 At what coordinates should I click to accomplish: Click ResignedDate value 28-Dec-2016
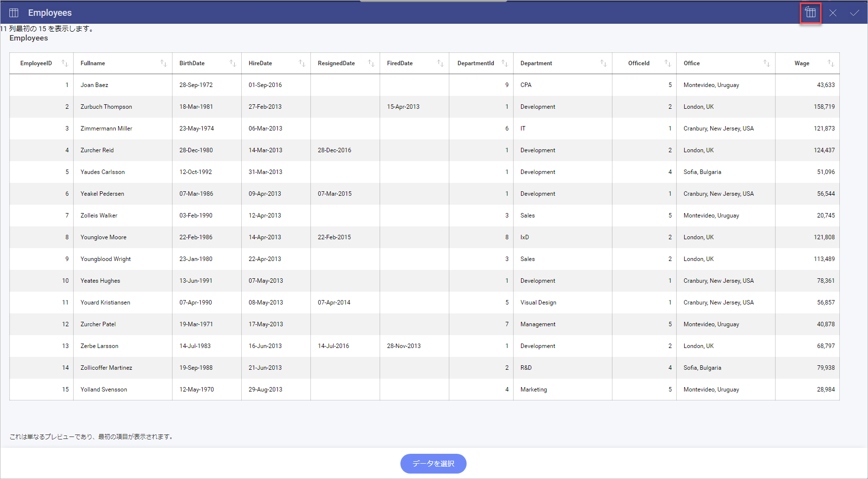pyautogui.click(x=335, y=150)
